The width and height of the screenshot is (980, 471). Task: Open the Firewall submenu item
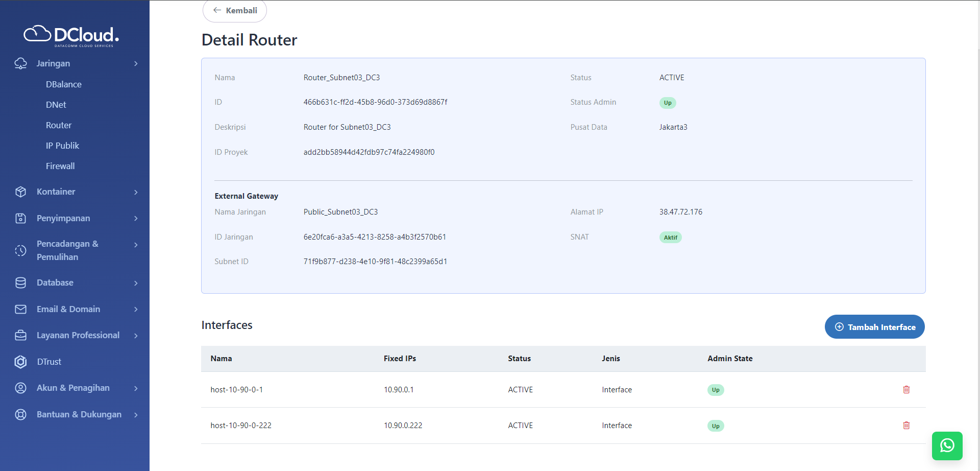click(x=60, y=166)
